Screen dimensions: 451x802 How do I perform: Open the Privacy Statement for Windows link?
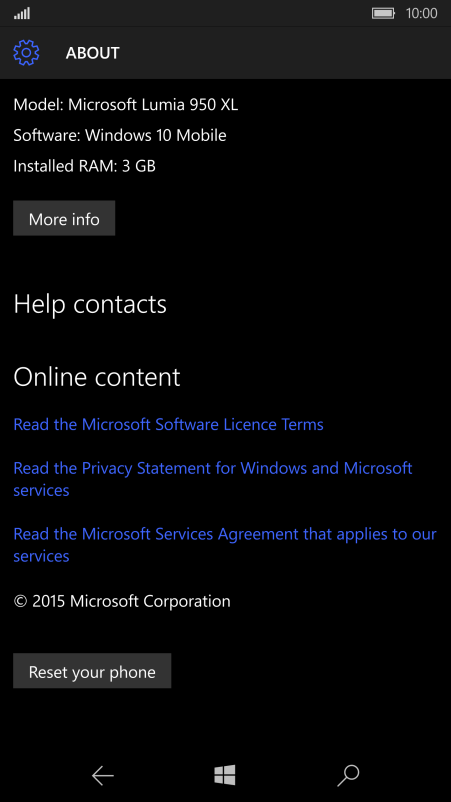point(213,479)
